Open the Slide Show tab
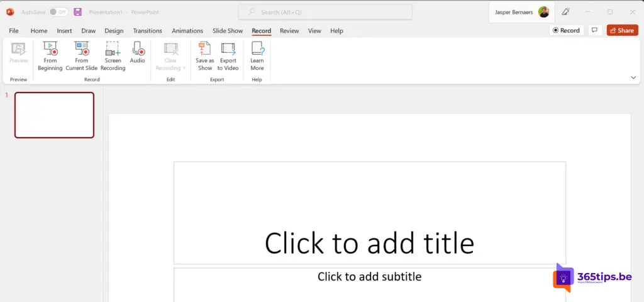Viewport: 644px width, 302px height. click(x=228, y=31)
